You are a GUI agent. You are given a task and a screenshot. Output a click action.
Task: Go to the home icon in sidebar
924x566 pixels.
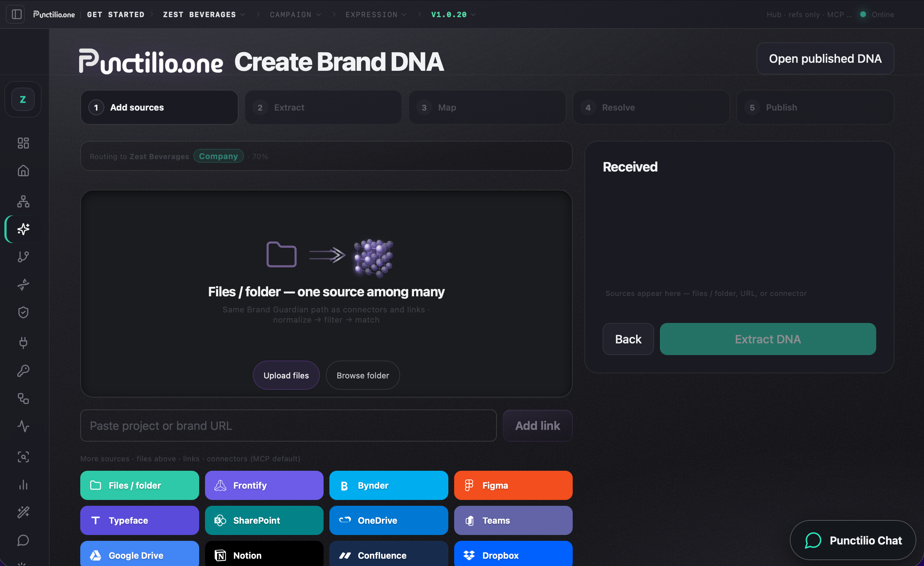(23, 171)
